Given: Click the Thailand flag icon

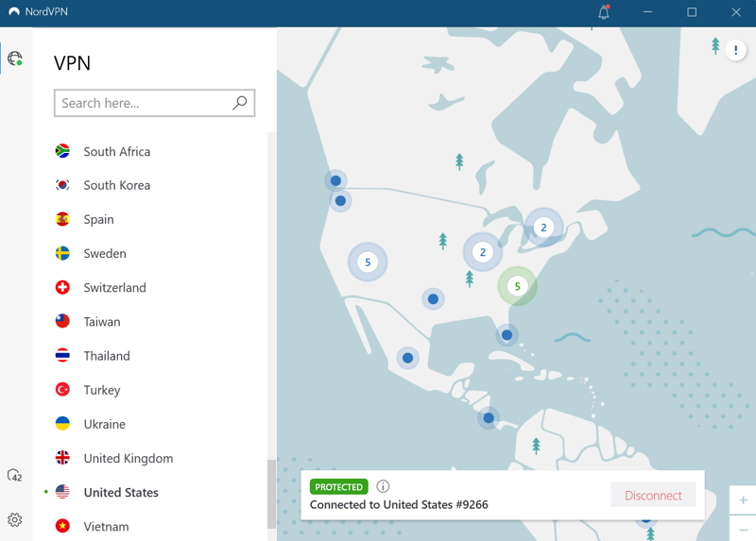Looking at the screenshot, I should click(x=62, y=356).
